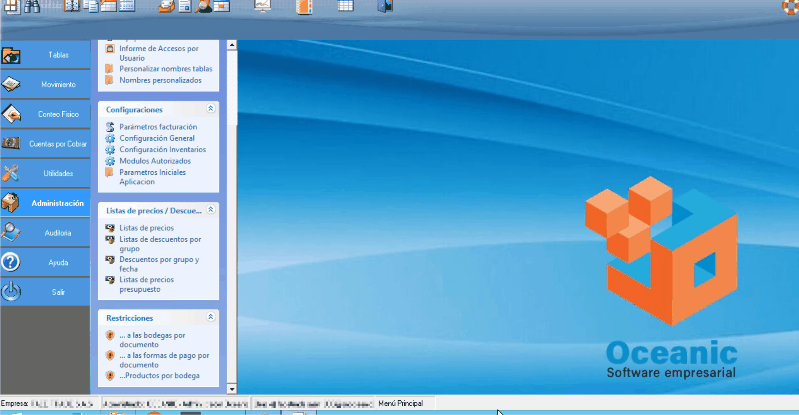Collapse the Restricciones section
The height and width of the screenshot is (415, 799).
[x=210, y=317]
